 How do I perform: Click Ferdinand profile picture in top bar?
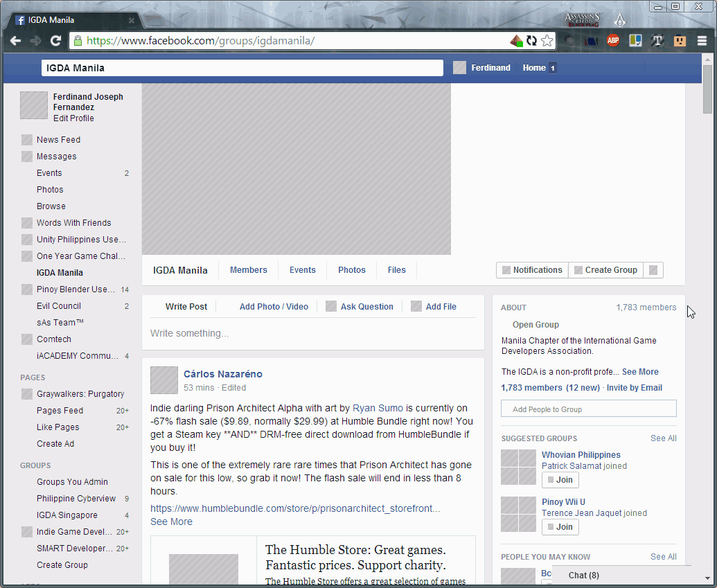(x=459, y=68)
